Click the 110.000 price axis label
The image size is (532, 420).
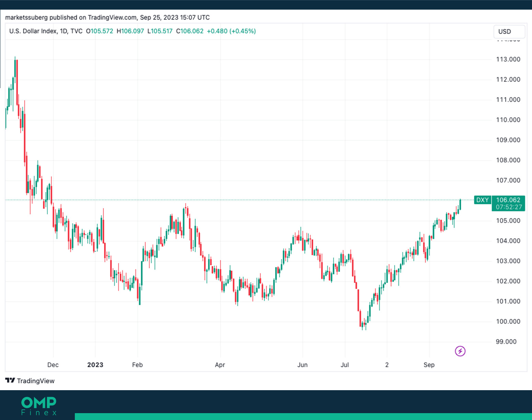pyautogui.click(x=508, y=120)
